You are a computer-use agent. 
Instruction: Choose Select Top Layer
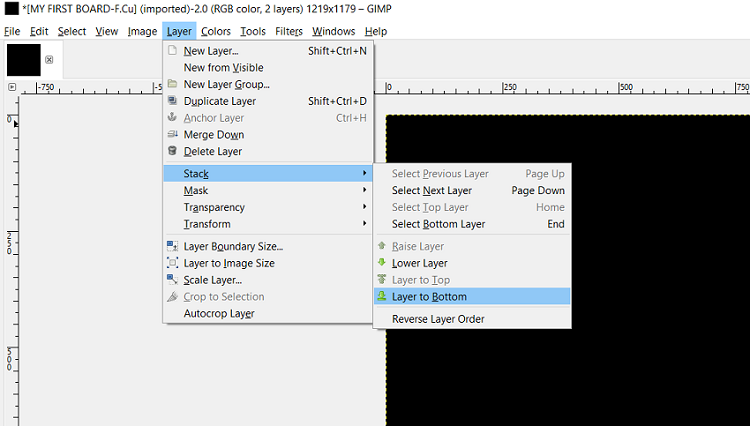(x=473, y=207)
